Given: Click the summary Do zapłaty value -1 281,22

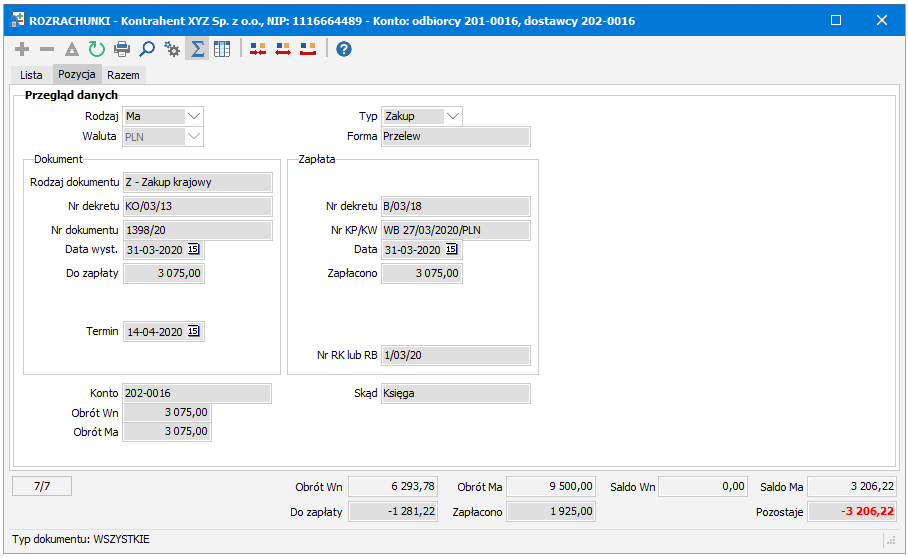Looking at the screenshot, I should 393,512.
